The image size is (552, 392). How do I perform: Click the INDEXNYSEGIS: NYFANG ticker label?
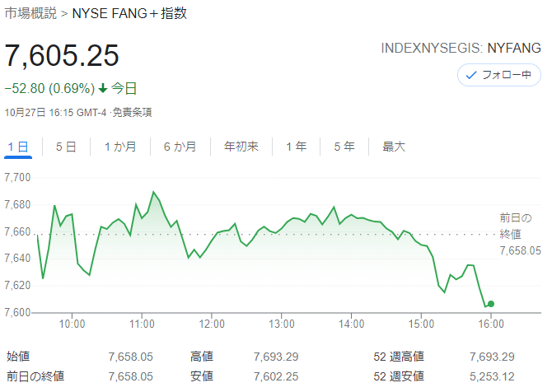pos(461,49)
